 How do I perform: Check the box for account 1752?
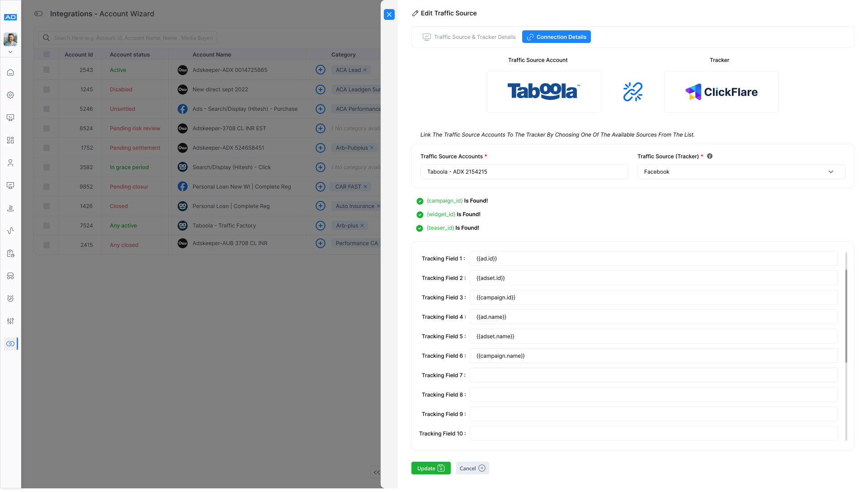(x=47, y=148)
